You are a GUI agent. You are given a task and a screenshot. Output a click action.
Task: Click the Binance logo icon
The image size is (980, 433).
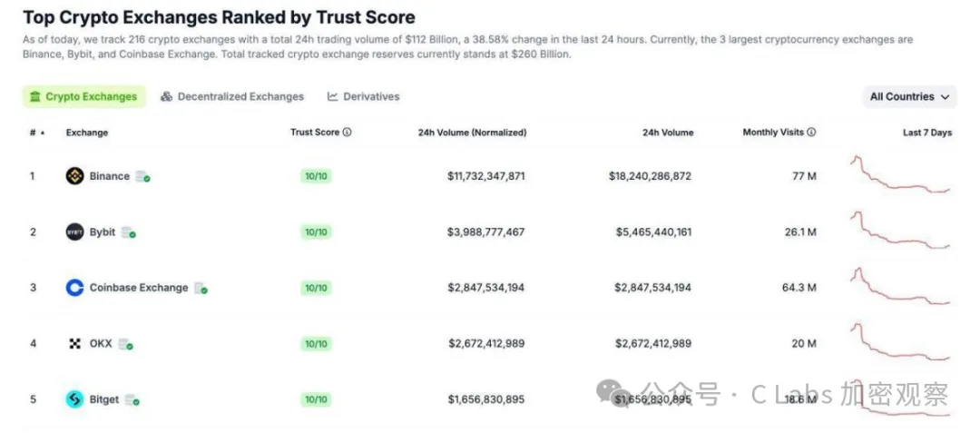[75, 176]
